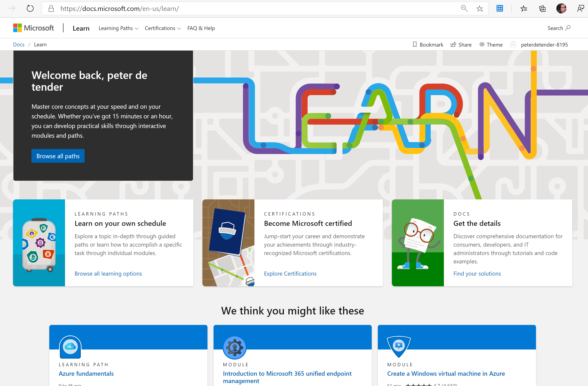Click the Browse all paths button

tap(58, 156)
